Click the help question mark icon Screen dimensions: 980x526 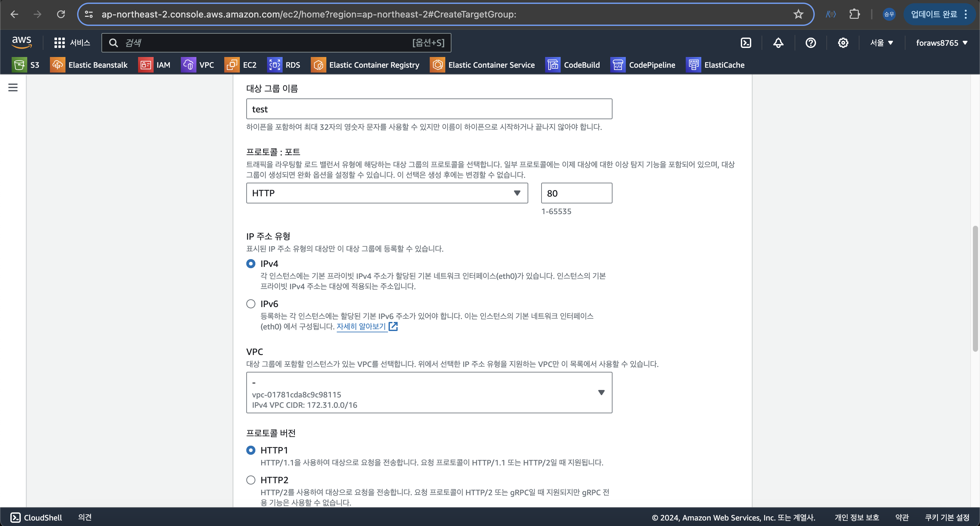point(810,43)
